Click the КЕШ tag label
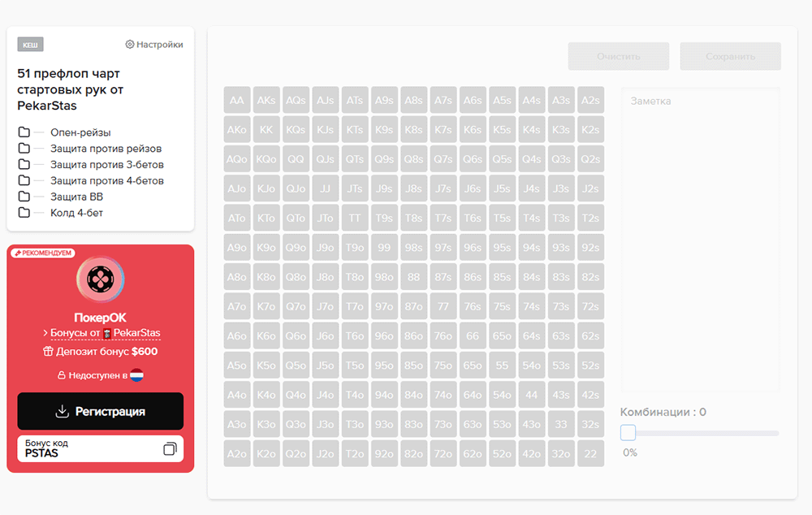Image resolution: width=812 pixels, height=515 pixels. [30, 45]
